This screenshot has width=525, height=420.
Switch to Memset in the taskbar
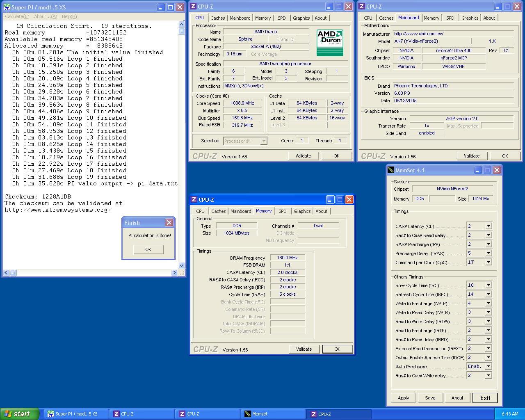(273, 414)
